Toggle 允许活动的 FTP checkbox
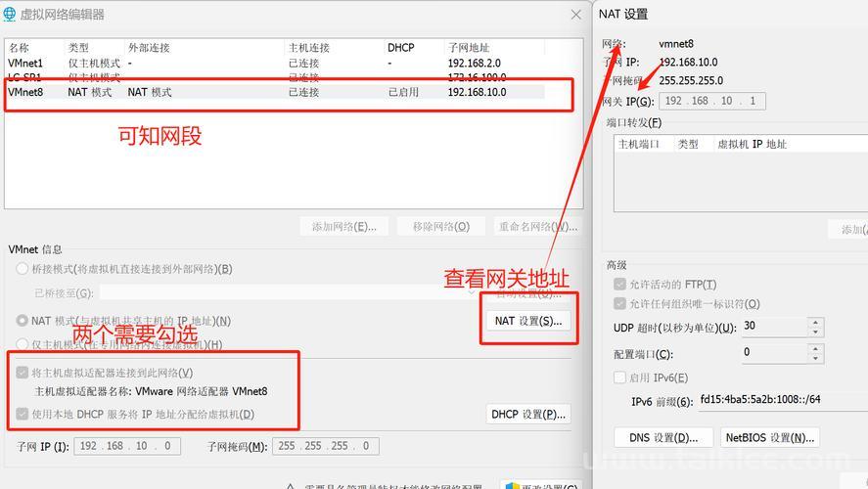This screenshot has height=489, width=868. [x=619, y=285]
